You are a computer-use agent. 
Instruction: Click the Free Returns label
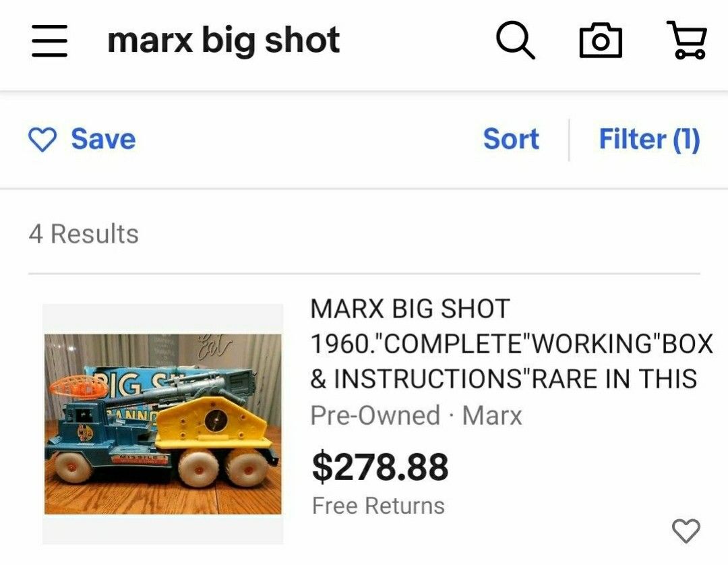pos(378,506)
